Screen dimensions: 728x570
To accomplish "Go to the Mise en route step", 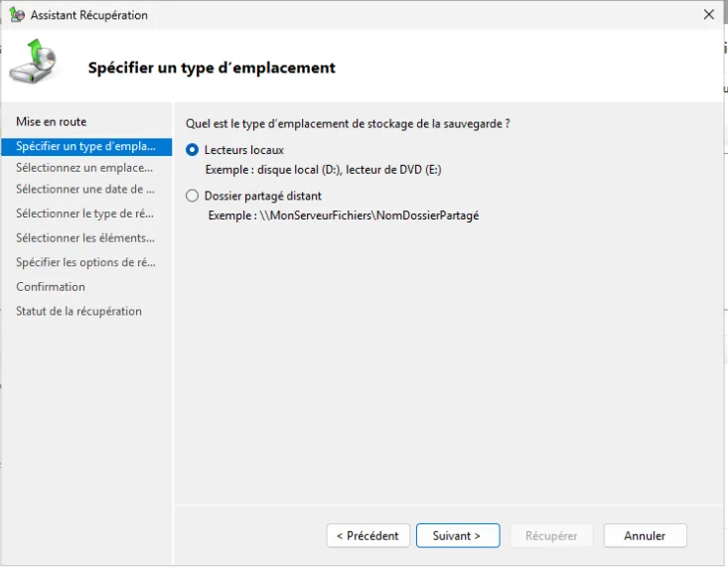I will pos(51,122).
